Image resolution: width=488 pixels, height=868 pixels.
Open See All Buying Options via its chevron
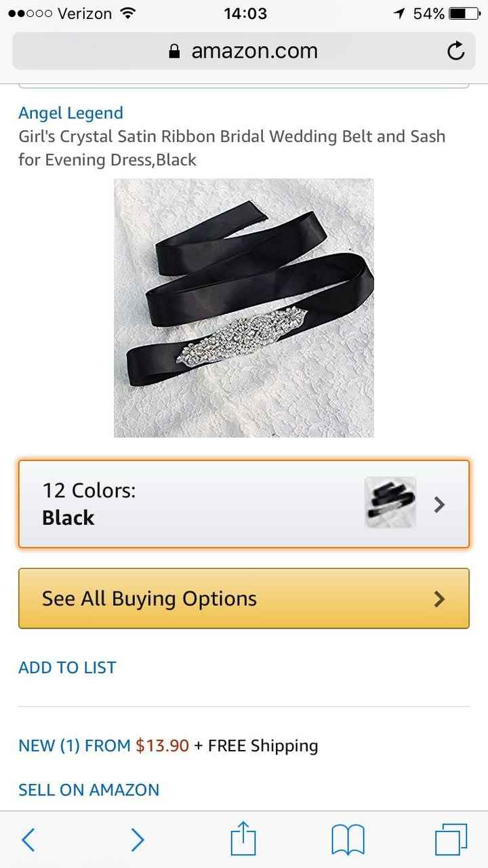440,598
